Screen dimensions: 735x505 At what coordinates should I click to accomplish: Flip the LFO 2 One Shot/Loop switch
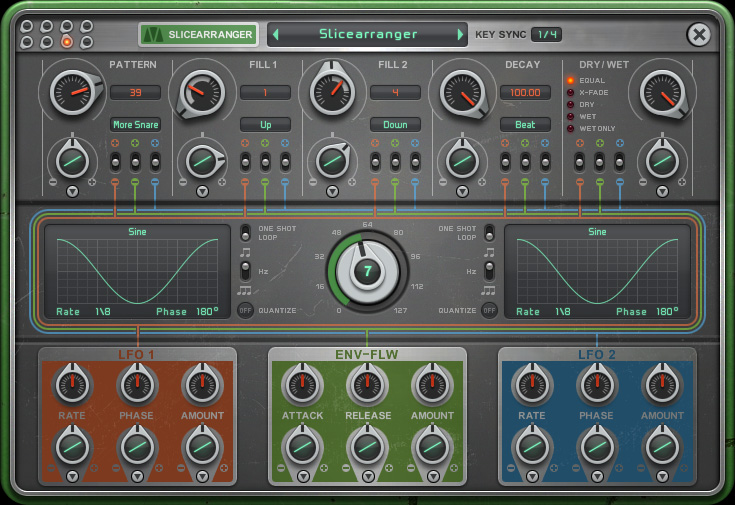[x=489, y=232]
